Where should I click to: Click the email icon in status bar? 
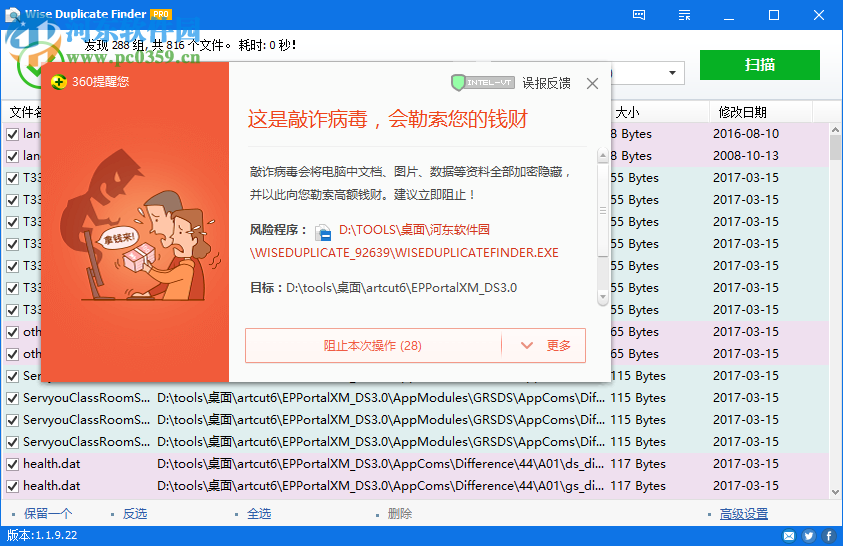789,536
